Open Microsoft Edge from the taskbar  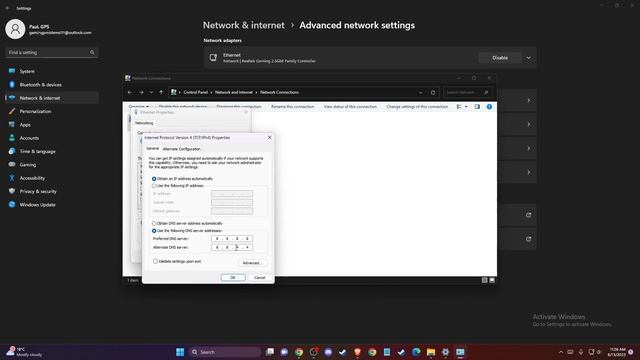416,352
